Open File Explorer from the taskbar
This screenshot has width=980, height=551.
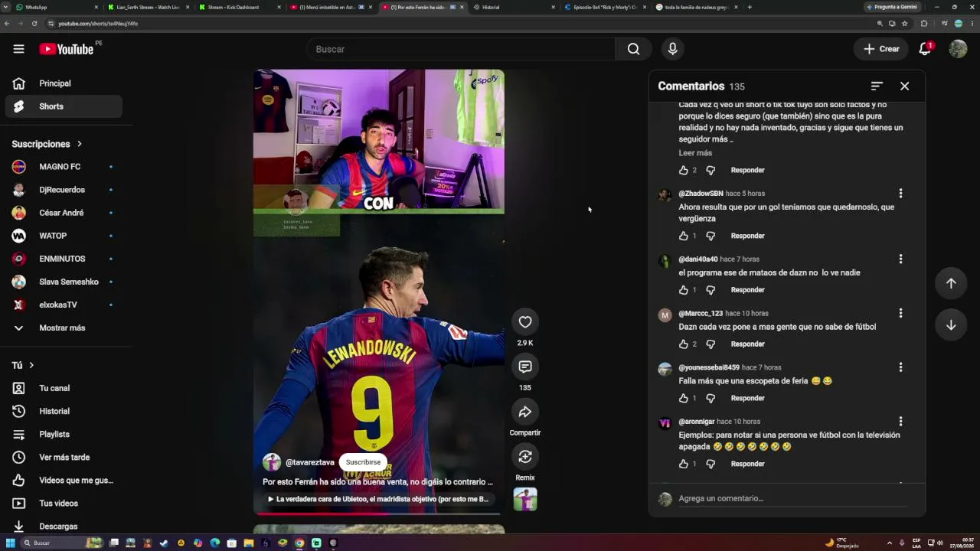tap(248, 543)
